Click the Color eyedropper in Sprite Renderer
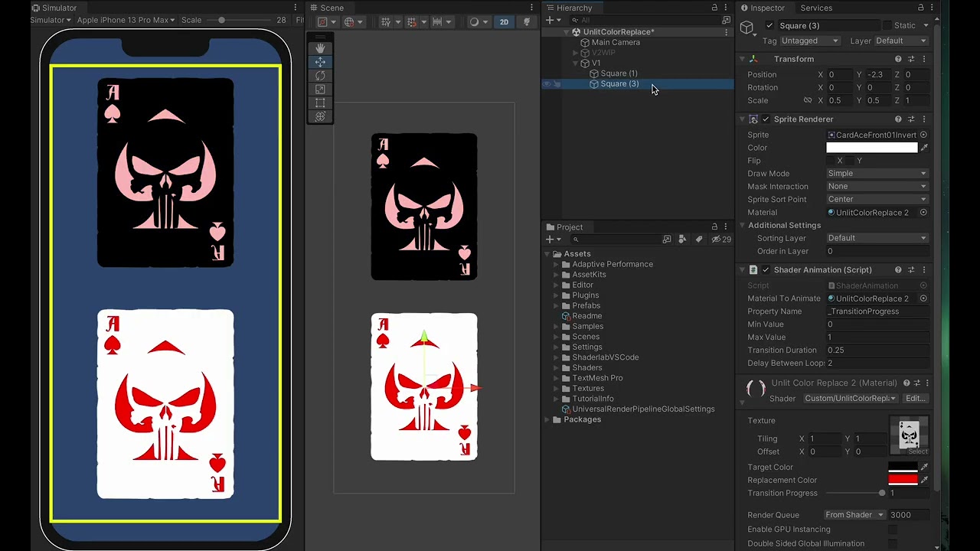The width and height of the screenshot is (980, 551). click(924, 148)
